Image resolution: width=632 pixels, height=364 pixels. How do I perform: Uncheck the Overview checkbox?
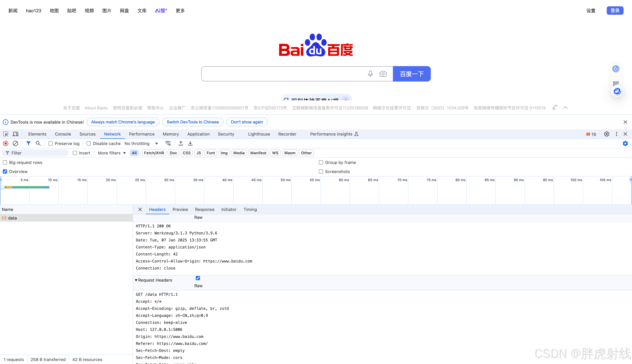pyautogui.click(x=5, y=171)
